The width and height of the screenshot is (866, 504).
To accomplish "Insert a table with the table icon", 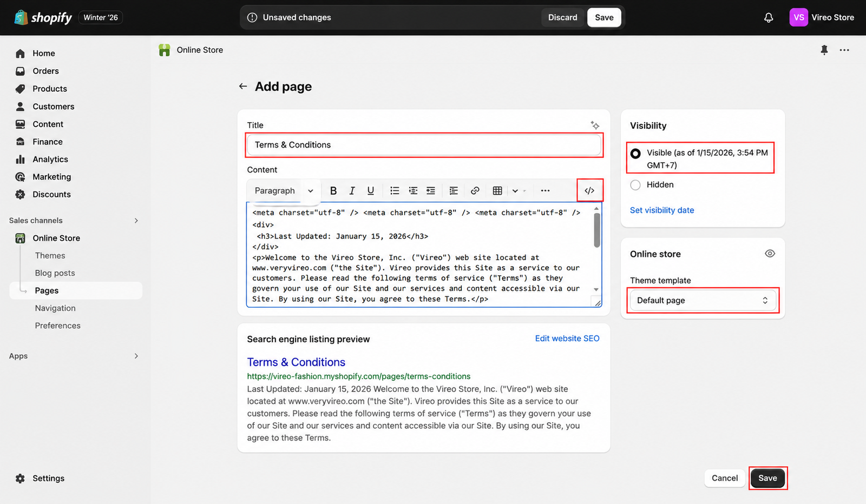I will [497, 190].
